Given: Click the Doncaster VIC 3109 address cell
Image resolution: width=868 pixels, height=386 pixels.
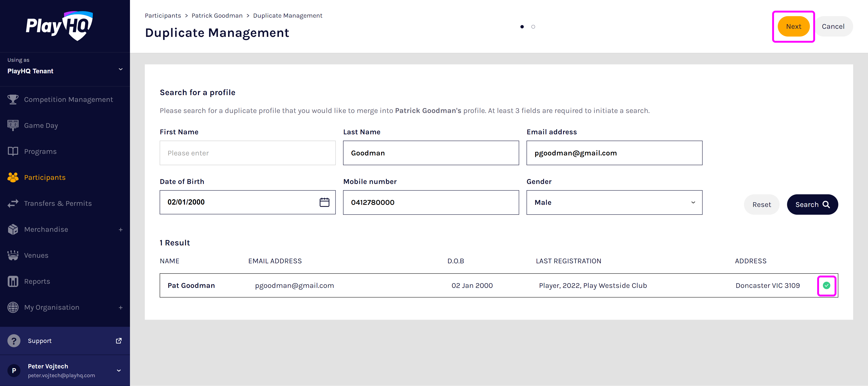Looking at the screenshot, I should tap(768, 286).
